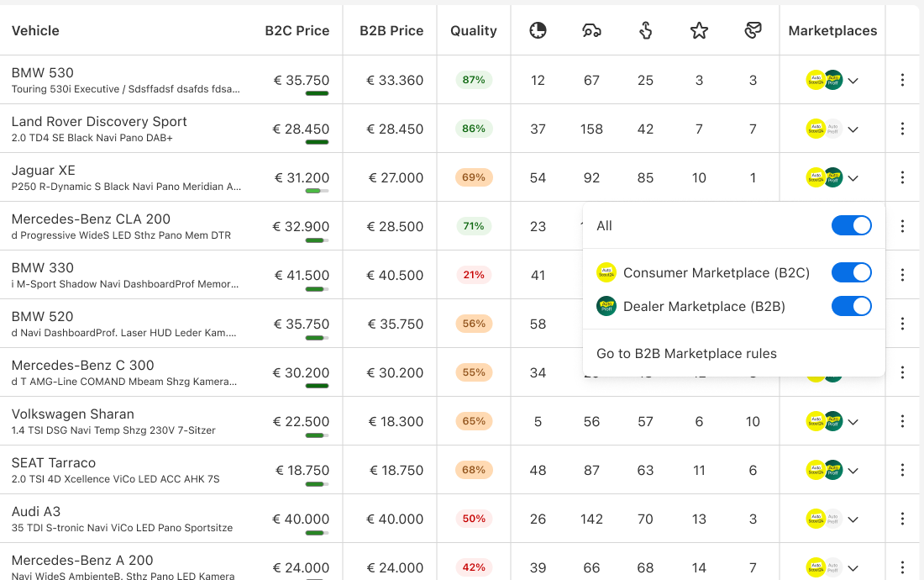The width and height of the screenshot is (924, 580).
Task: Click the 65% quality badge for Volkswagen Sharan
Action: point(474,421)
